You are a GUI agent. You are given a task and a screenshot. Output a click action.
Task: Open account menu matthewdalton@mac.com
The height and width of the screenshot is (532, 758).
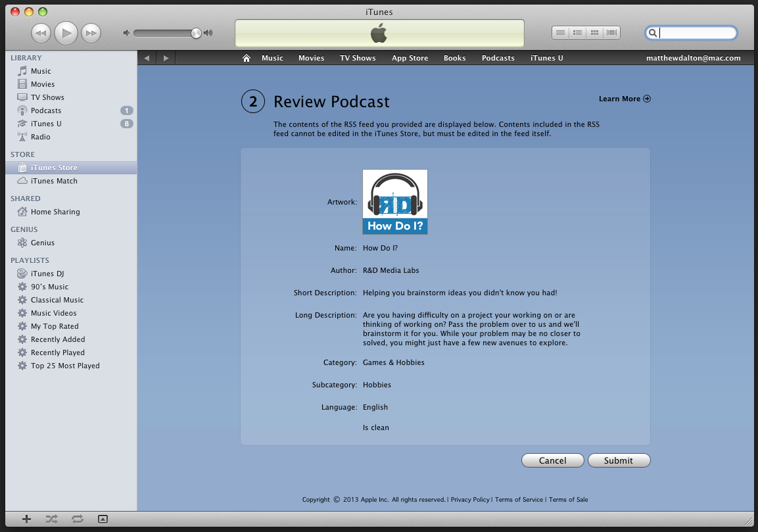pos(693,58)
